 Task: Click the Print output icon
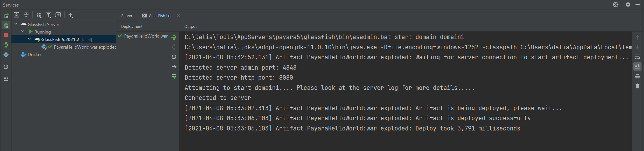638,76
